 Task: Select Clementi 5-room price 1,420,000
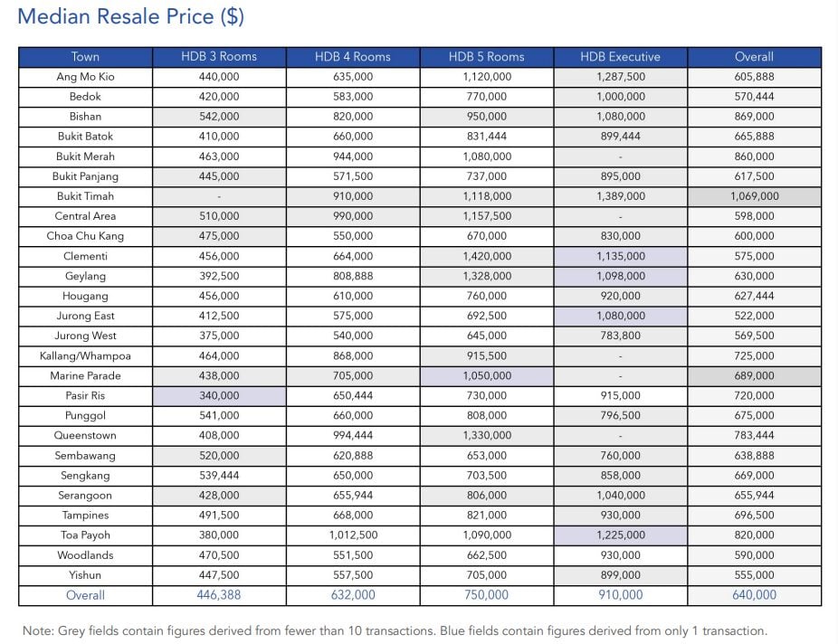[x=487, y=256]
